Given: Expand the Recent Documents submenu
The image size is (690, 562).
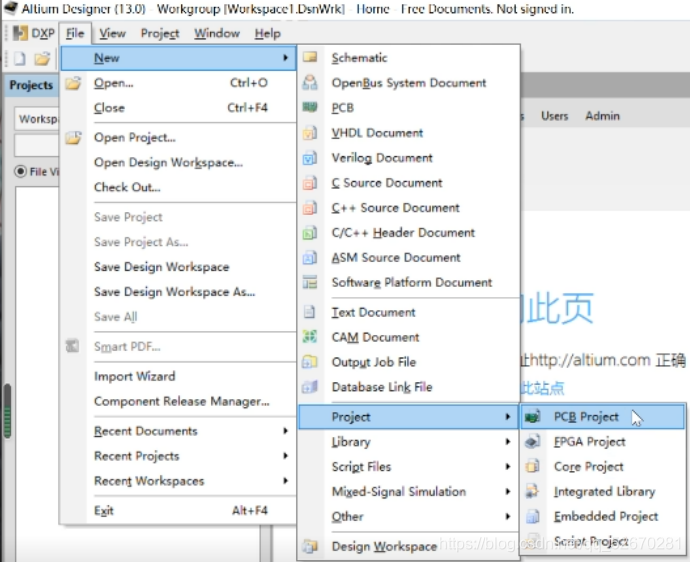Looking at the screenshot, I should click(178, 431).
